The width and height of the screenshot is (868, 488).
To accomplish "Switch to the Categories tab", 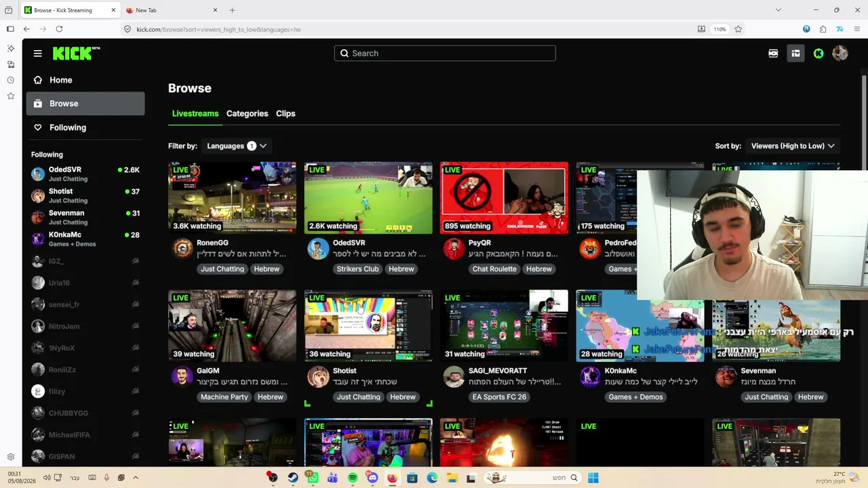I will [x=247, y=113].
